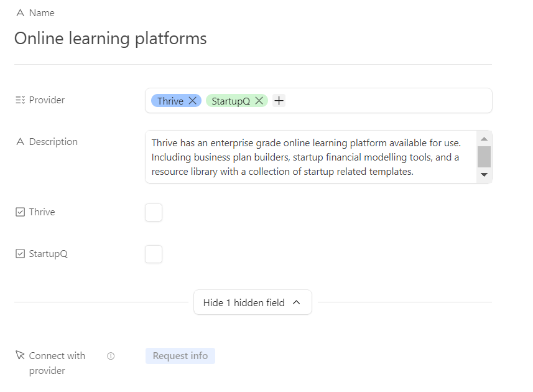Image resolution: width=533 pixels, height=392 pixels.
Task: Click the StartupQ checkbox field icon
Action: [x=20, y=254]
